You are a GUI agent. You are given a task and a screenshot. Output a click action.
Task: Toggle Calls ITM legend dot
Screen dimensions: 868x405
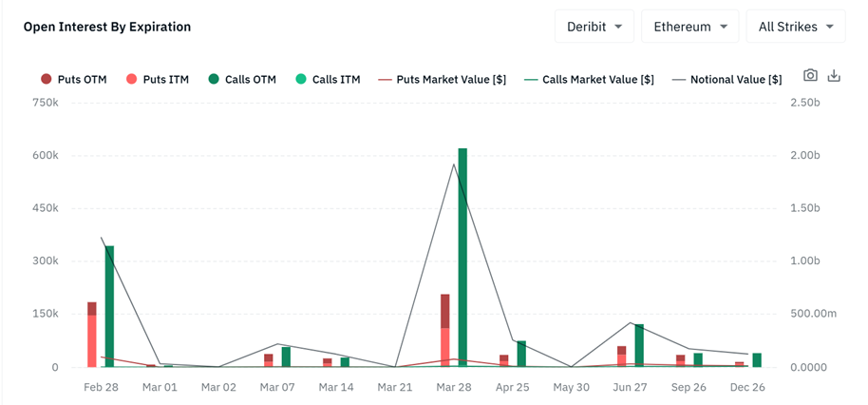tap(327, 80)
